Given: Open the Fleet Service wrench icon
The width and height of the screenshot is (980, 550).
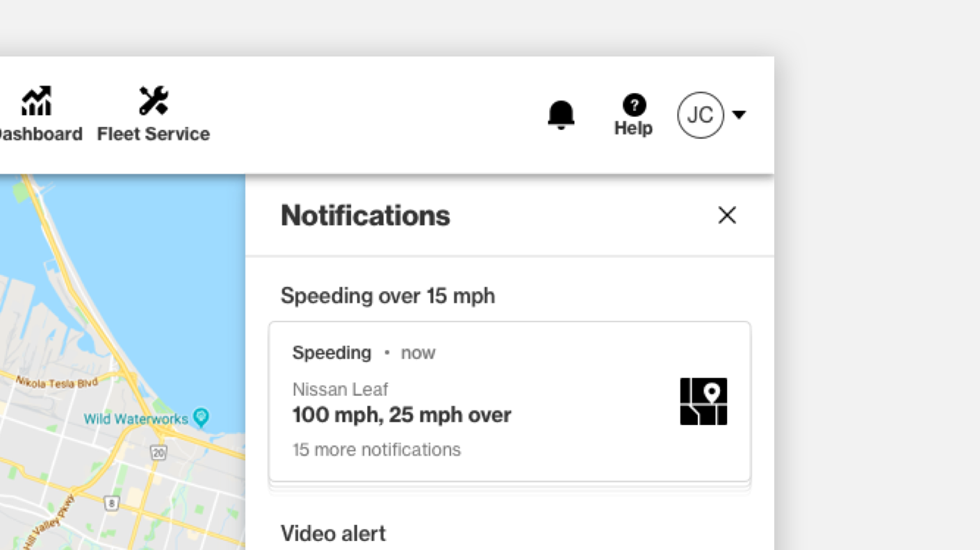Looking at the screenshot, I should pyautogui.click(x=154, y=101).
